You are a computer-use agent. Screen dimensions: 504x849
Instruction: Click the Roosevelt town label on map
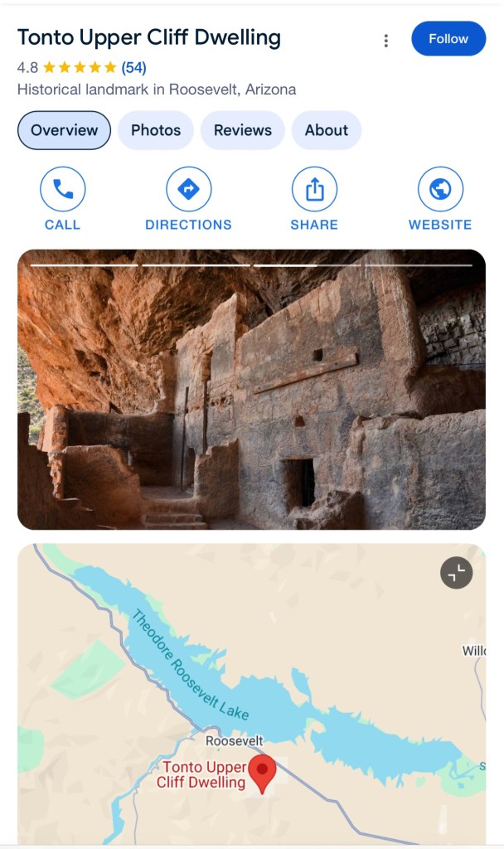point(234,740)
